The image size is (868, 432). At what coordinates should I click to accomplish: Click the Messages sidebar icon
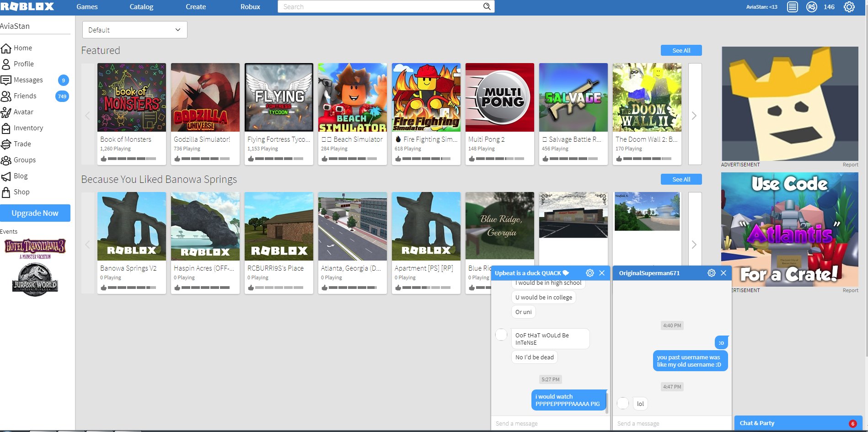(x=6, y=80)
